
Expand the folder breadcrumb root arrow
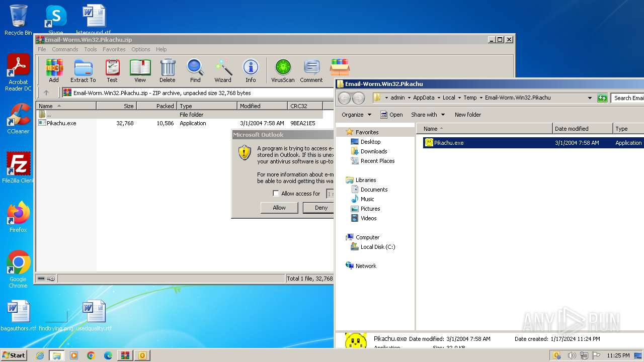(386, 98)
